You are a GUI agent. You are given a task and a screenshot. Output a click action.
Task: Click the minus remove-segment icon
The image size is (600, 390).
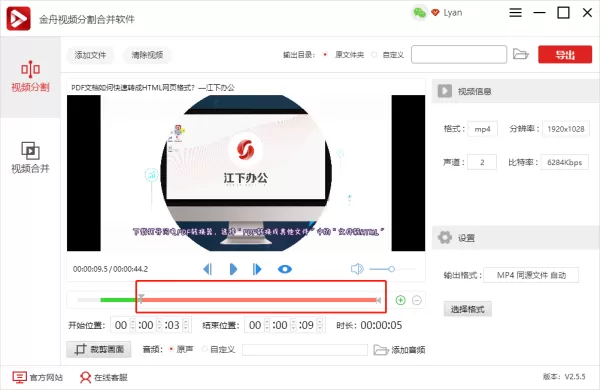417,300
